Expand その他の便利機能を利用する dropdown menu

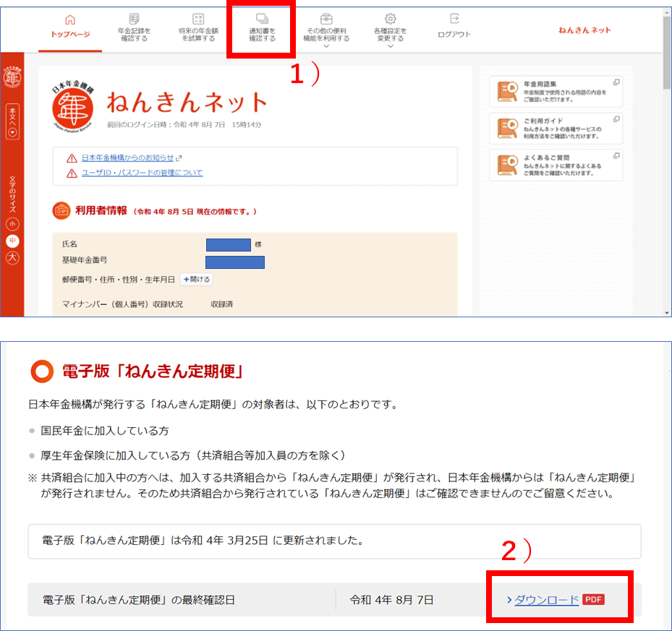click(x=326, y=31)
